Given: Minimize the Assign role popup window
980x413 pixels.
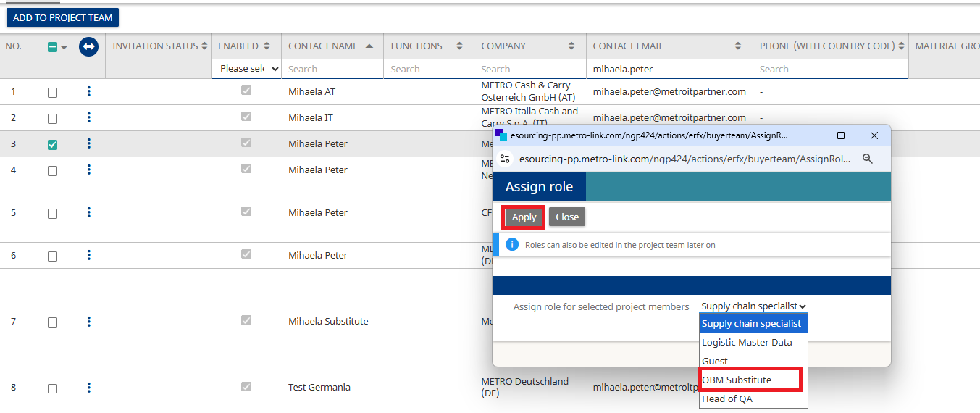Looking at the screenshot, I should 808,135.
